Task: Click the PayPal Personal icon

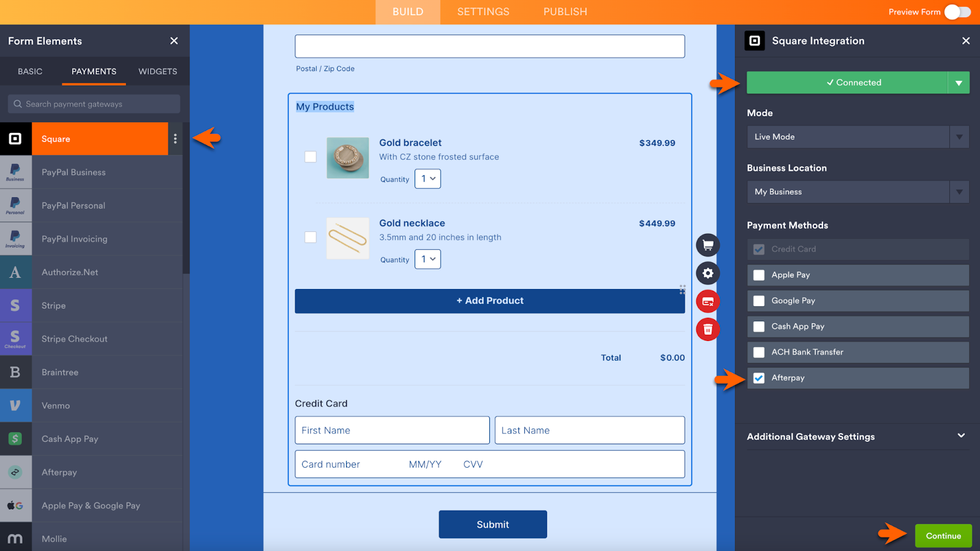Action: tap(15, 206)
